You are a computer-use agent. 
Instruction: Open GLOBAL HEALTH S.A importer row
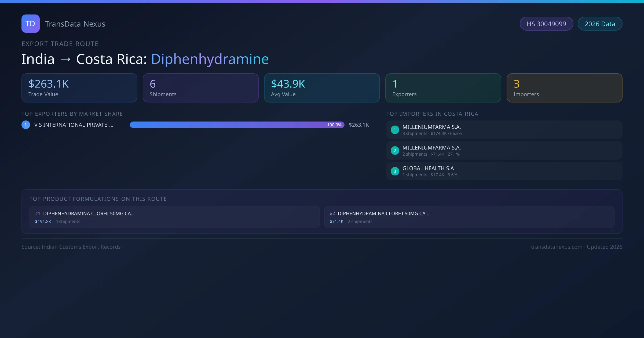point(504,171)
